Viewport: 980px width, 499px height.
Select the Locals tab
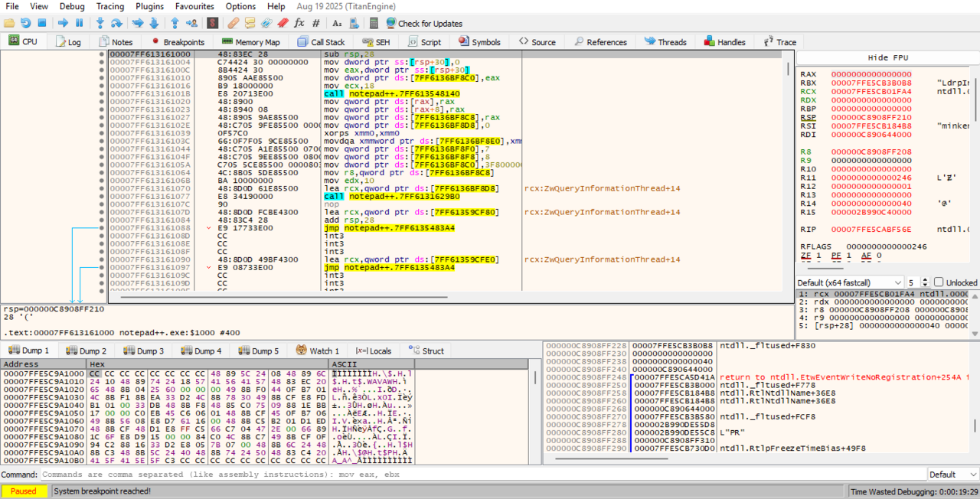pos(373,351)
